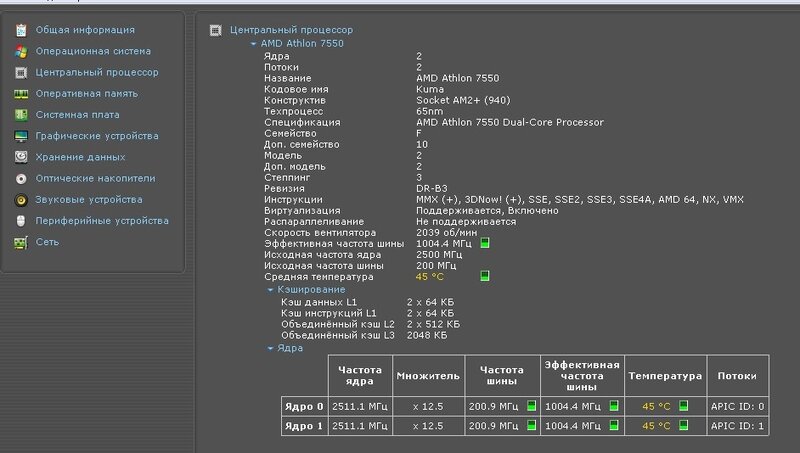
Task: Click the Объединённый кэш L3 row
Action: coord(364,336)
